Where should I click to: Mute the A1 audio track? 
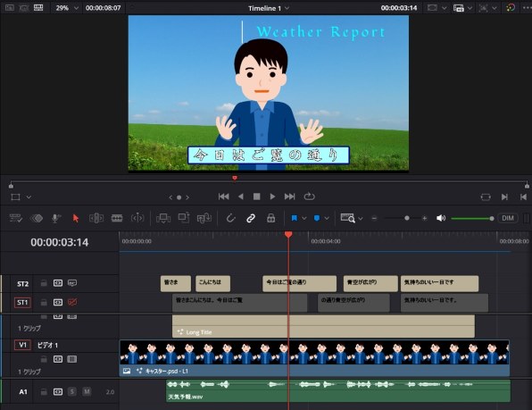click(87, 391)
